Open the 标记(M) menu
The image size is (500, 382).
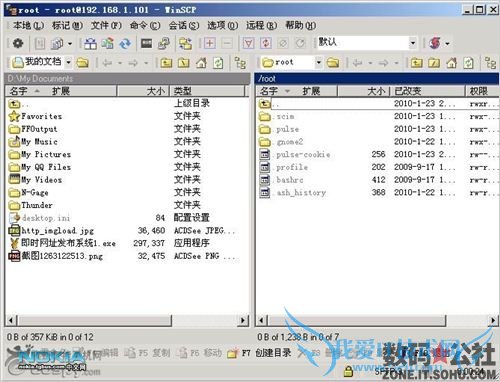pos(67,25)
